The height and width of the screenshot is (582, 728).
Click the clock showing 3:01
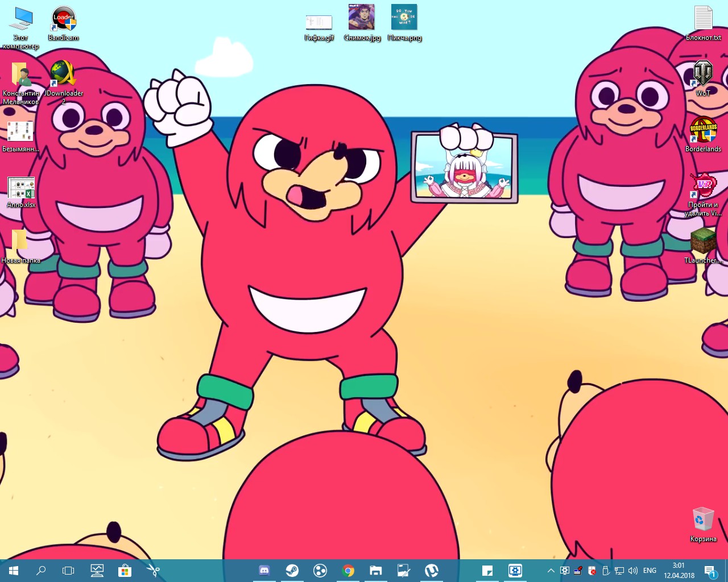coord(679,571)
